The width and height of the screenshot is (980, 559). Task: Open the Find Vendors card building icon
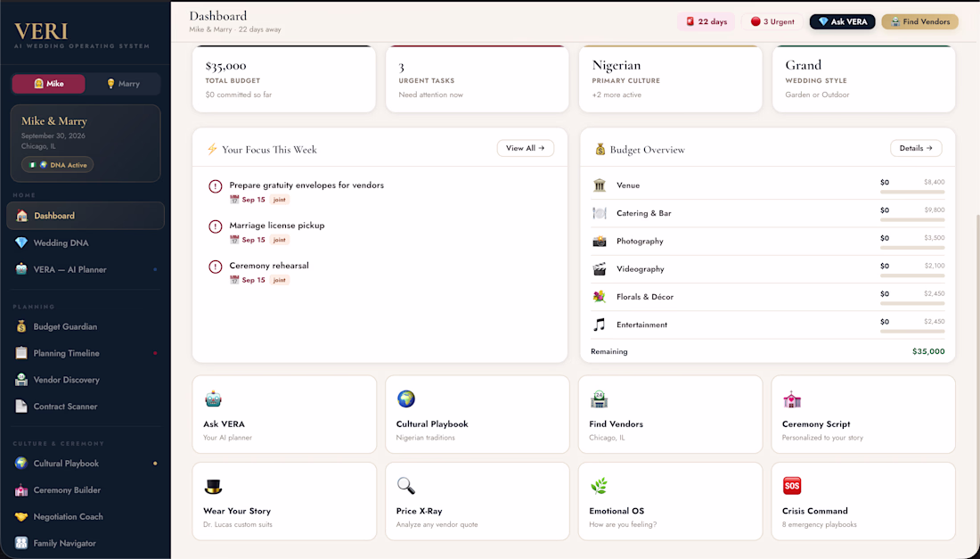pyautogui.click(x=599, y=399)
